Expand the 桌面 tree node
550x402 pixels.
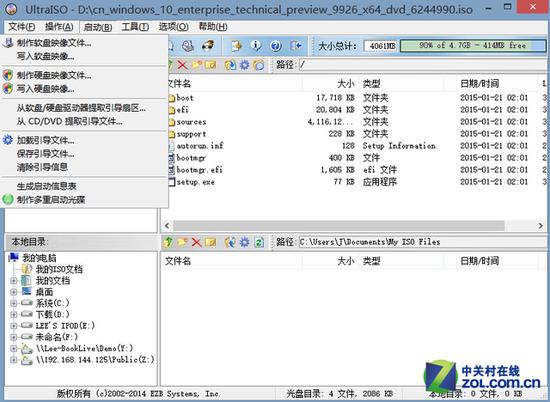pos(14,292)
